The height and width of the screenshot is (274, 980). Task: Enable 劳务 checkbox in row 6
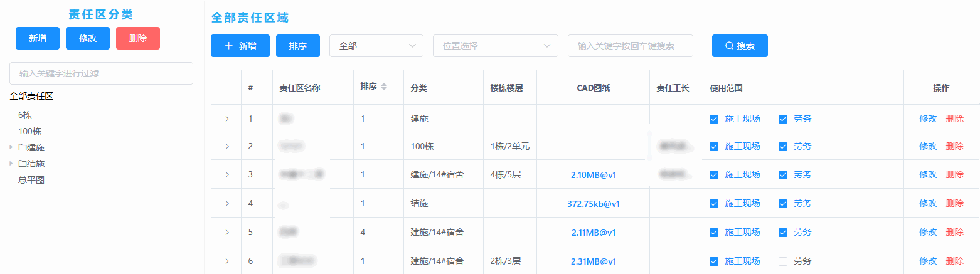[x=783, y=261]
